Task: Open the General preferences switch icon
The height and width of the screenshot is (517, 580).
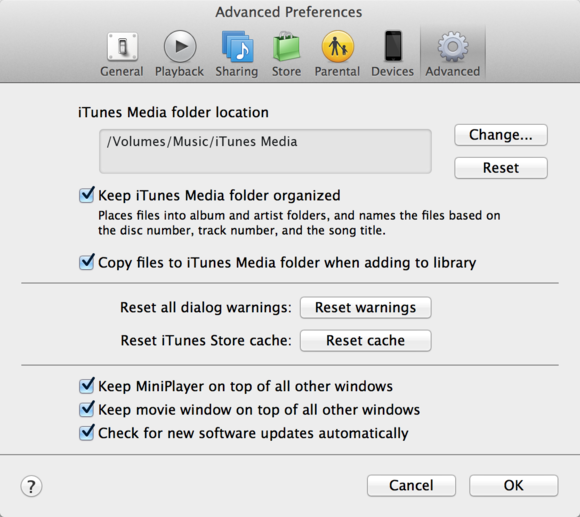Action: [x=122, y=47]
